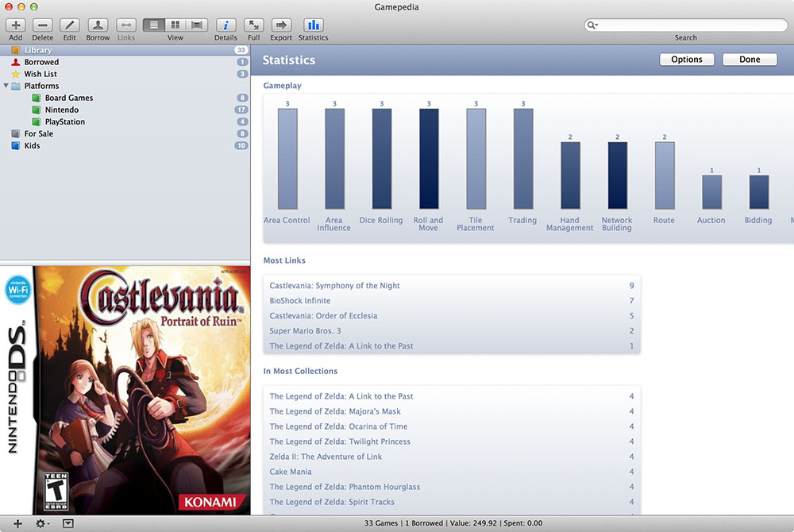This screenshot has width=794, height=532.
Task: Switch to list view mode
Action: [x=154, y=25]
